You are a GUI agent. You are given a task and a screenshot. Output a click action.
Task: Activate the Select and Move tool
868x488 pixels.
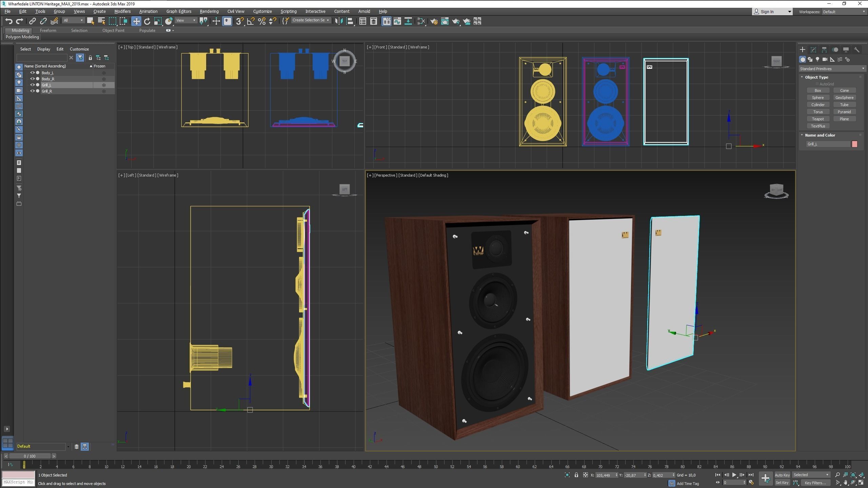(136, 21)
